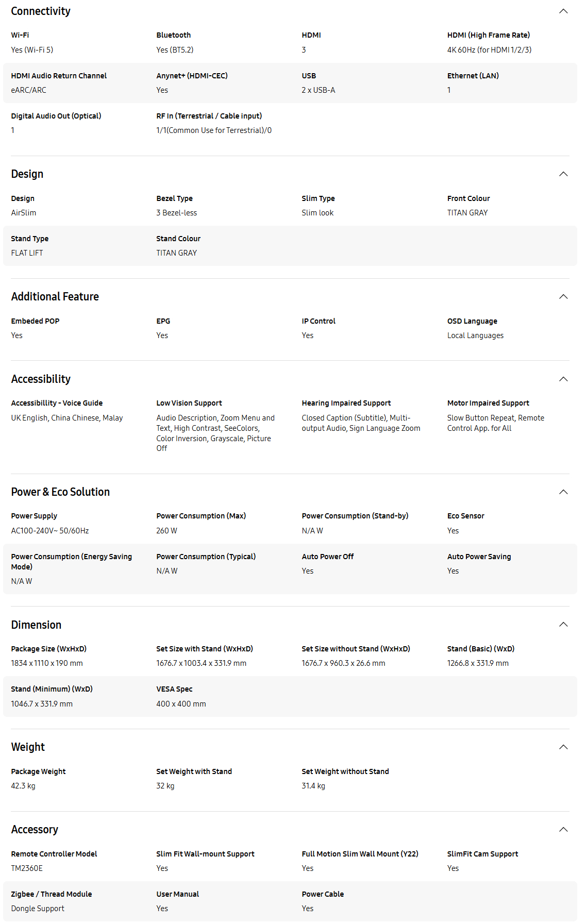Collapse the Accessibility section chevron

[x=563, y=379]
